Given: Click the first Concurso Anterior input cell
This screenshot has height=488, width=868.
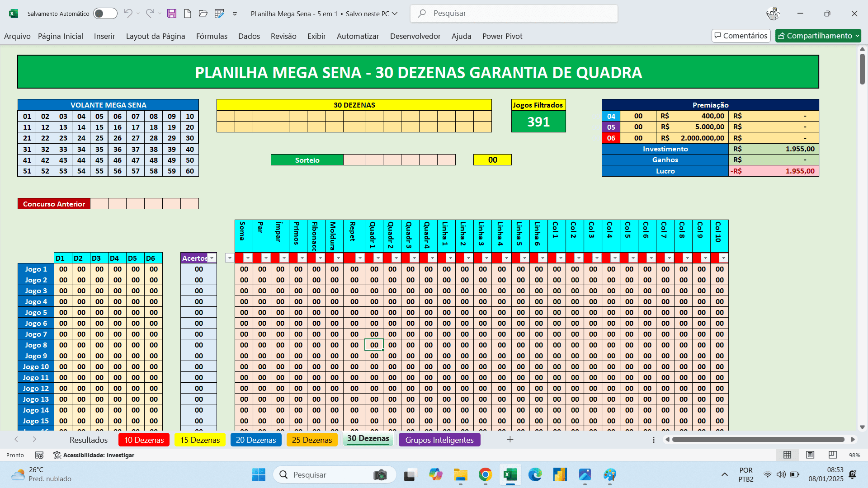Looking at the screenshot, I should [99, 204].
